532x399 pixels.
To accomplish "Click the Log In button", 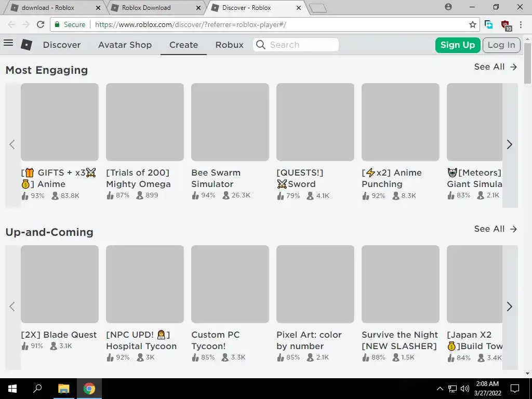I will 501,45.
